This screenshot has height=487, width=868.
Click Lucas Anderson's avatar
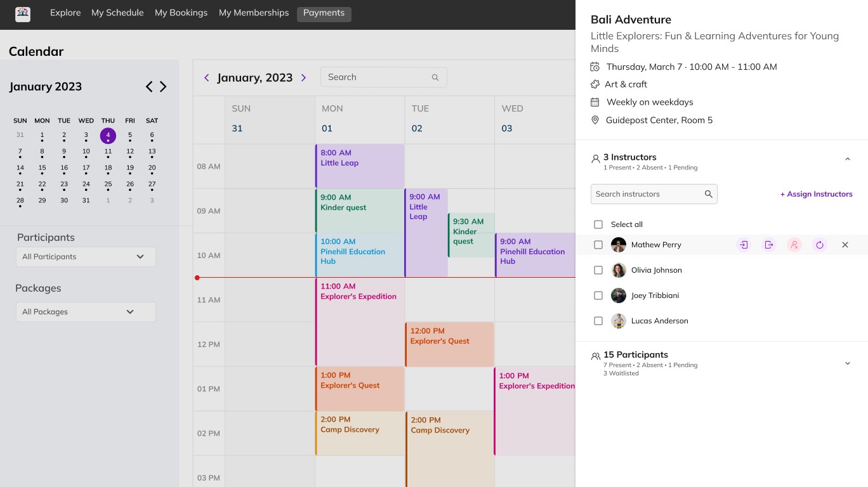coord(619,321)
